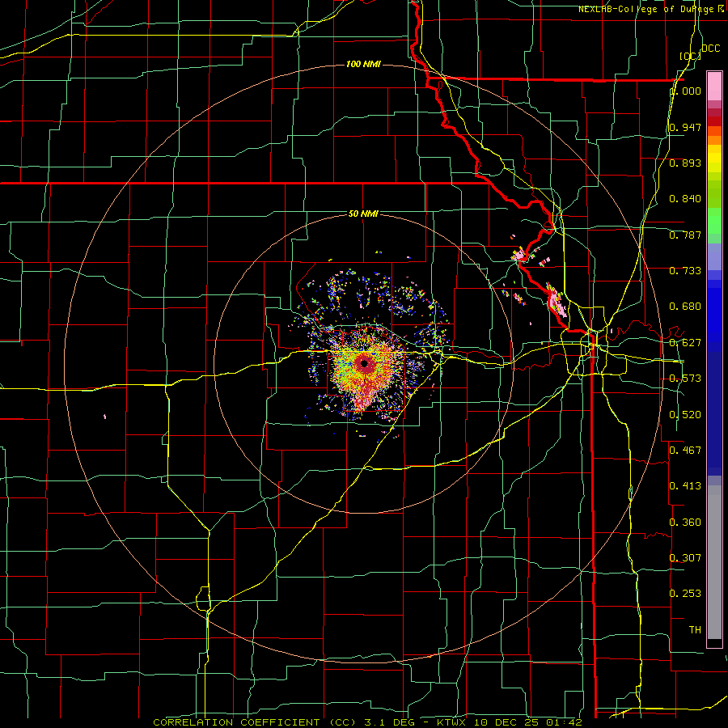Click the 0.467 legend value
This screenshot has width=728, height=728.
685,450
